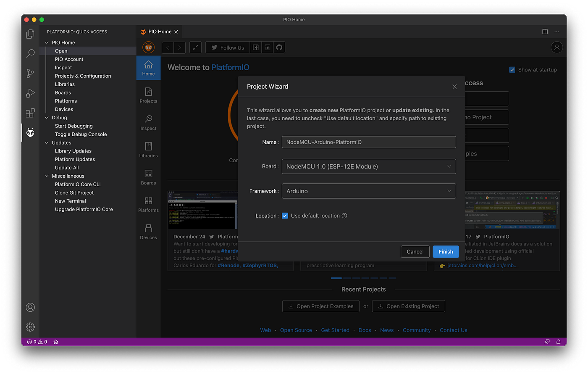The height and width of the screenshot is (374, 588).
Task: Open Projects in the PIO Home sidebar
Action: coord(149,95)
